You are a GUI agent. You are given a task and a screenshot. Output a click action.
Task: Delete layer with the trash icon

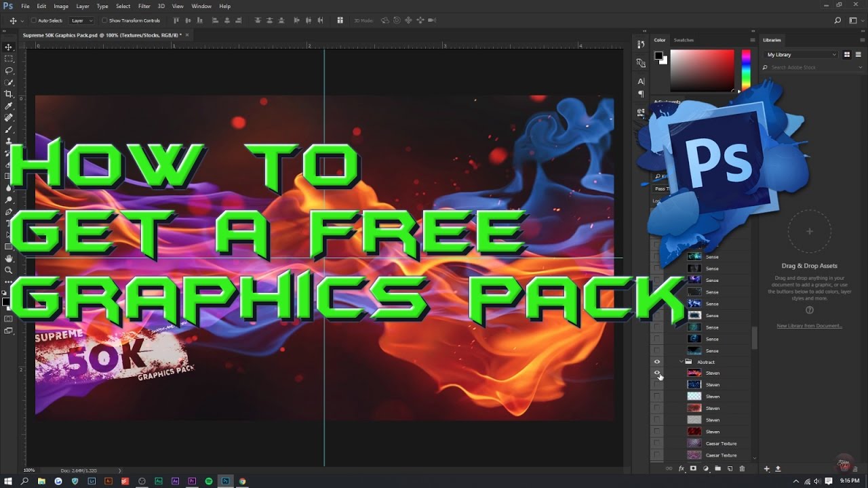coord(742,468)
